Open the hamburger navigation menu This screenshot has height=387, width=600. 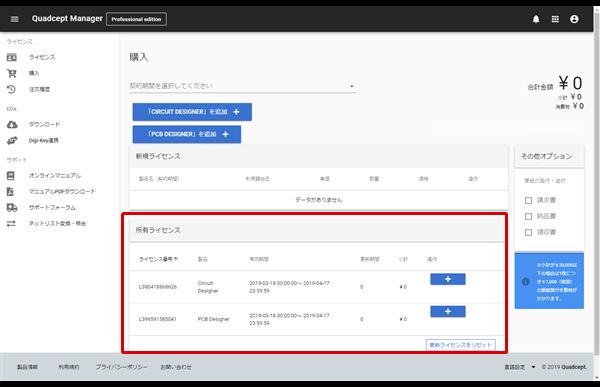(x=15, y=19)
